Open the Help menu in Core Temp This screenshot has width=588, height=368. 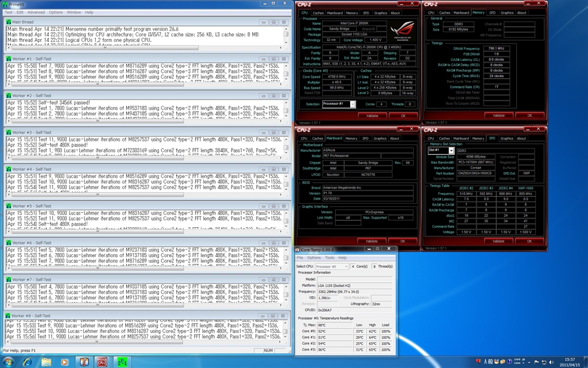click(x=342, y=258)
